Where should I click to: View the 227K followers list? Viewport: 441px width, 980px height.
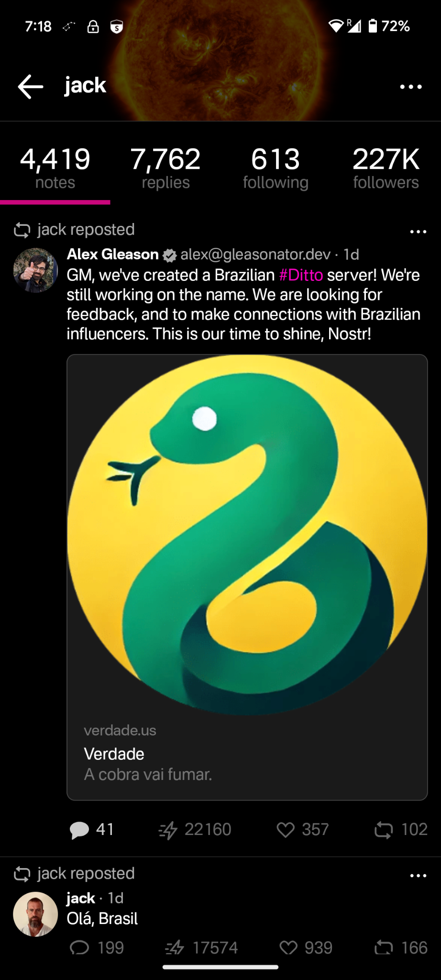click(386, 168)
